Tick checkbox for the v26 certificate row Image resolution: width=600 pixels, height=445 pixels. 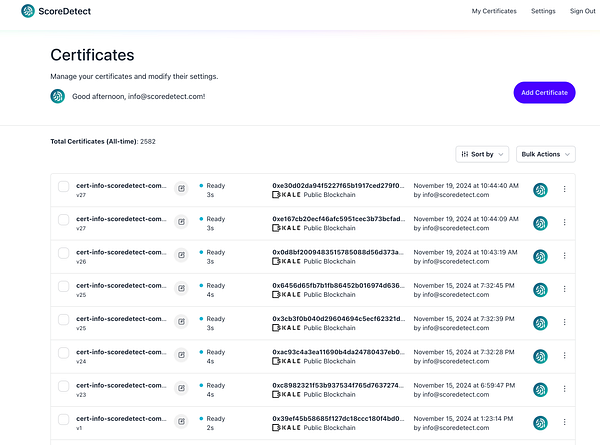coord(64,253)
